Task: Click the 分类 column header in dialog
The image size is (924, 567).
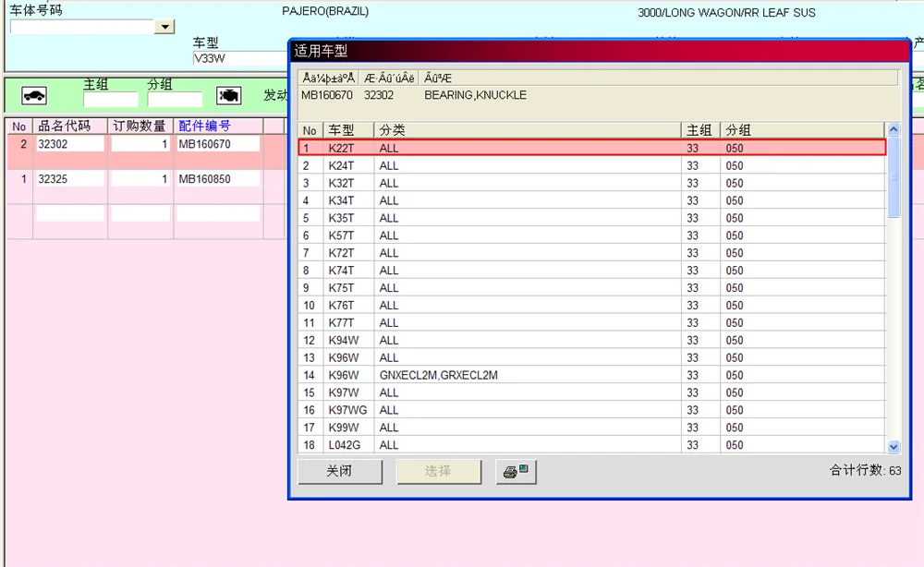Action: pos(528,130)
